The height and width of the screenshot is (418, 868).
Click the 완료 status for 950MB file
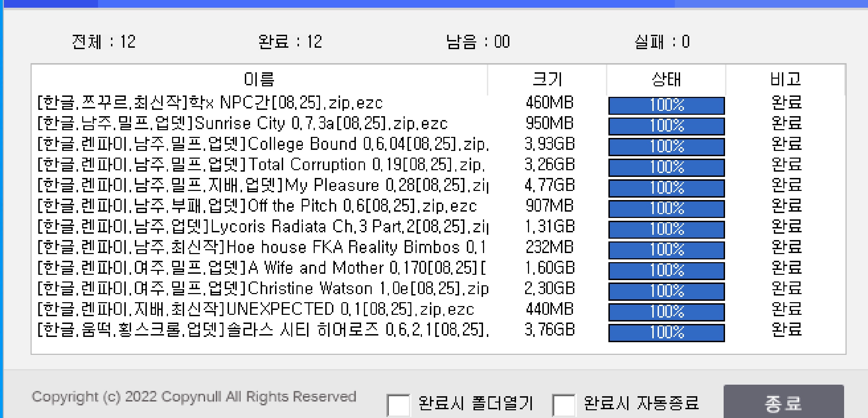click(x=787, y=123)
